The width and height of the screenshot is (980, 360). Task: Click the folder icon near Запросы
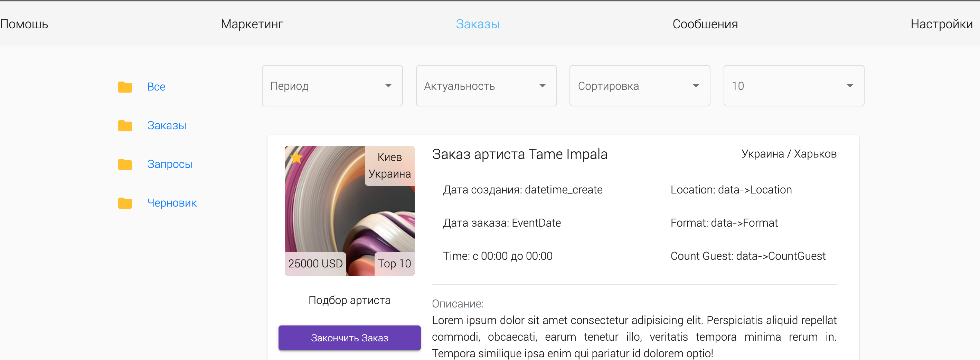coord(124,164)
